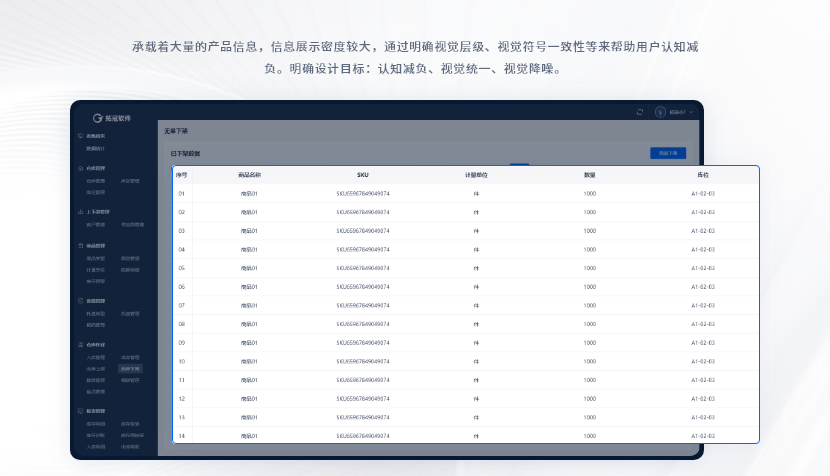Click the 库位 column header
The height and width of the screenshot is (476, 830).
click(x=703, y=175)
